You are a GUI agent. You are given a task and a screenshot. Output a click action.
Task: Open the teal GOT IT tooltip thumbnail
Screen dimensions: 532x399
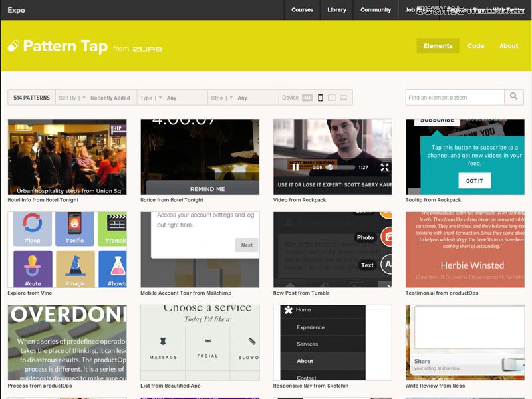click(x=465, y=157)
